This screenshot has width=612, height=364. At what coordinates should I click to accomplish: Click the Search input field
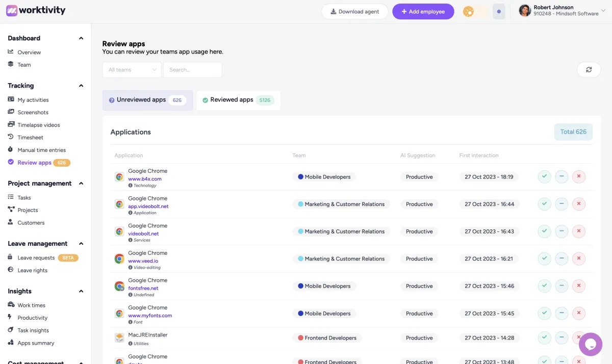(x=192, y=70)
